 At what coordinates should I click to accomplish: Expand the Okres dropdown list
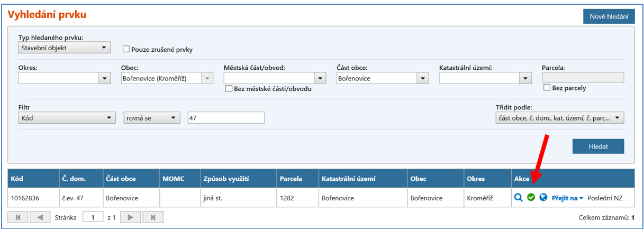point(104,78)
